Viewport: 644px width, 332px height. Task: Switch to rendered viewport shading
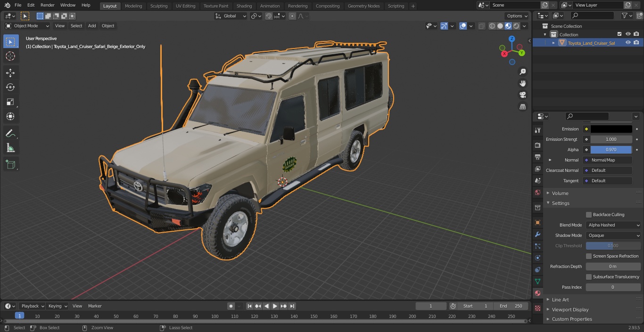tap(517, 26)
